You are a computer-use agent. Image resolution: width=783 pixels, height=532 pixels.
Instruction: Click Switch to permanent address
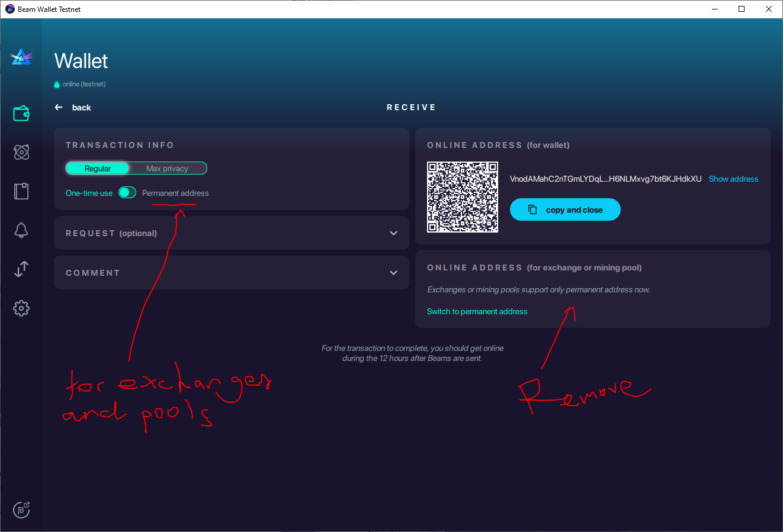[477, 311]
